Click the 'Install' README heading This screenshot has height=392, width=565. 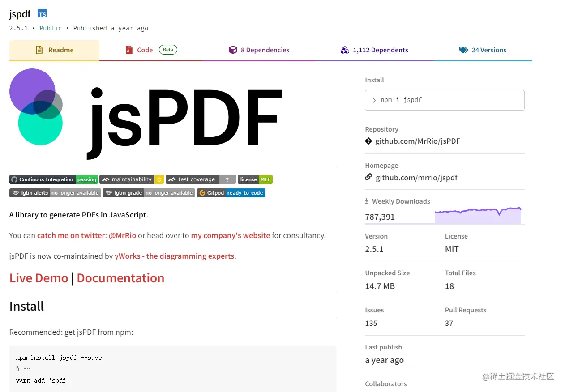(26, 307)
